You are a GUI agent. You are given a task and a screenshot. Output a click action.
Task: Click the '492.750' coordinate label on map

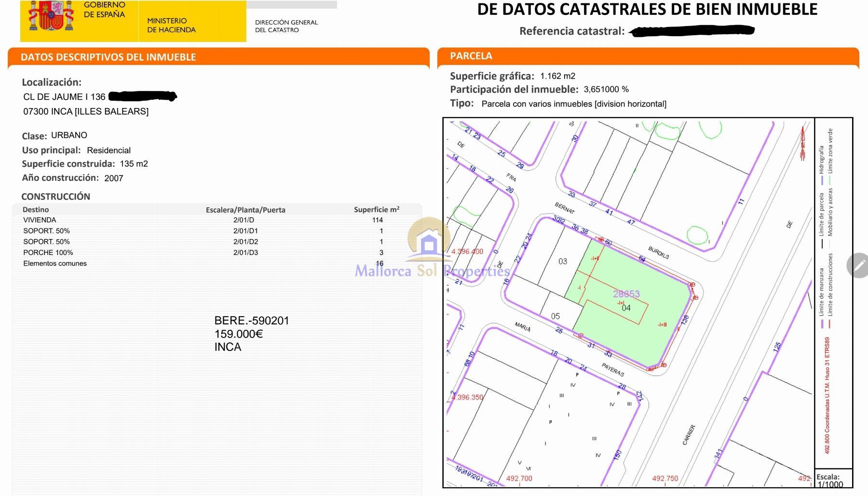(x=665, y=479)
